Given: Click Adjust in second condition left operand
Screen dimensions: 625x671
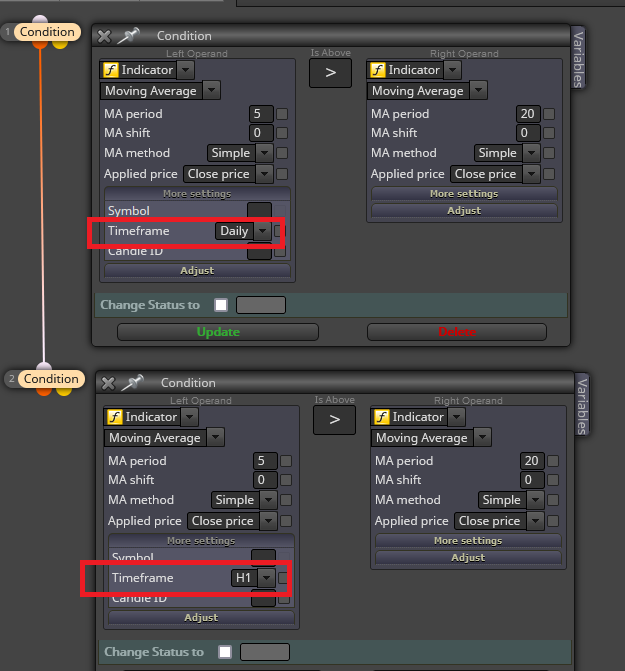Looking at the screenshot, I should point(201,618).
